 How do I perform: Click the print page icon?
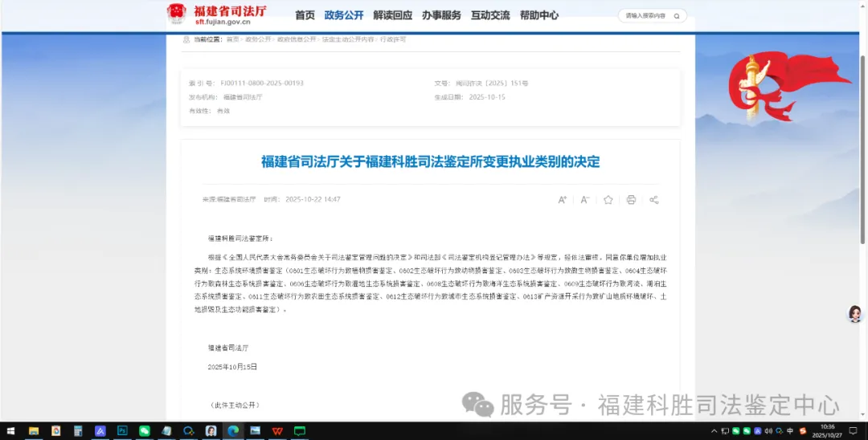(631, 200)
